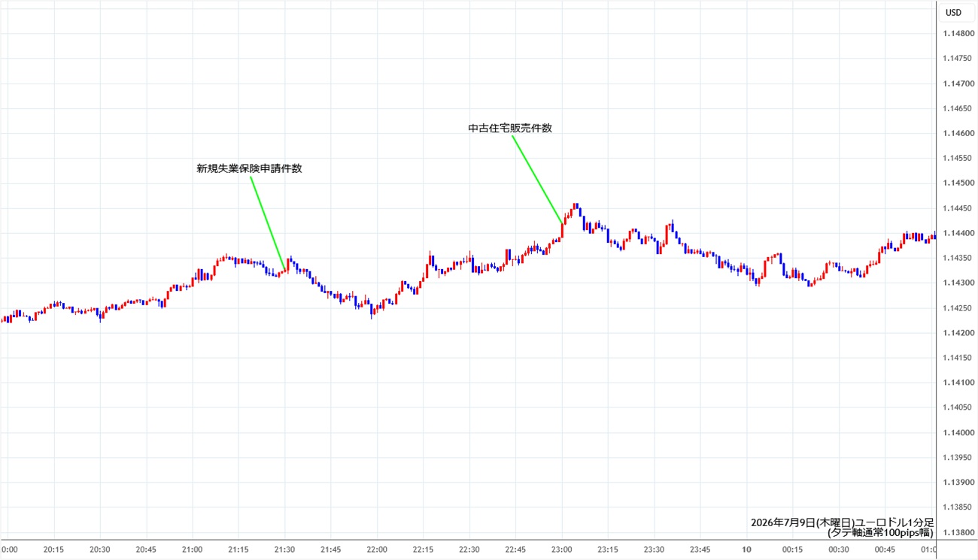
Task: Select the 新規失業保険申請件数 annotation label
Action: pos(250,169)
